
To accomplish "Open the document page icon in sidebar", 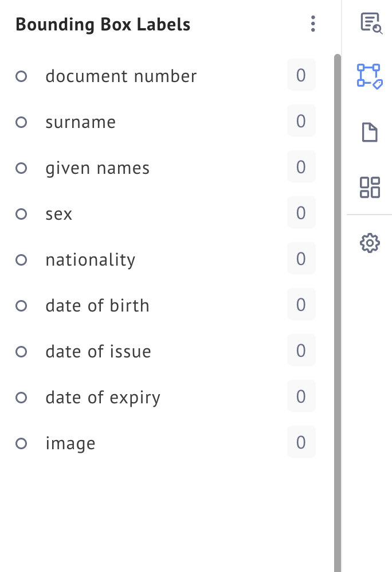I will [x=370, y=132].
